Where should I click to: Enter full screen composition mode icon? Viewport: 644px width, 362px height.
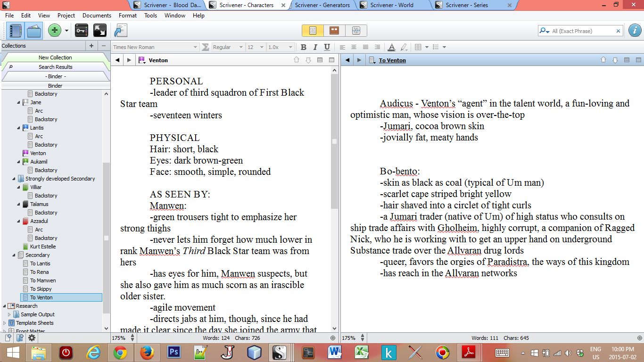tap(100, 31)
